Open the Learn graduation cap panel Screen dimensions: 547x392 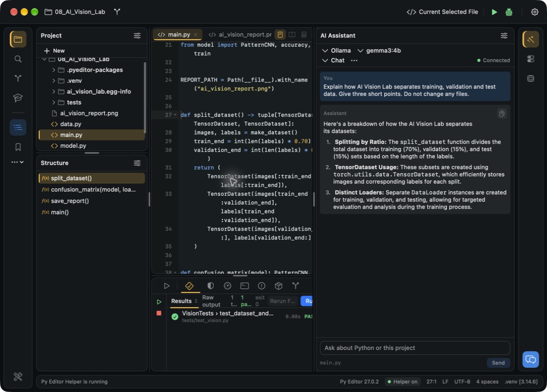pyautogui.click(x=18, y=97)
